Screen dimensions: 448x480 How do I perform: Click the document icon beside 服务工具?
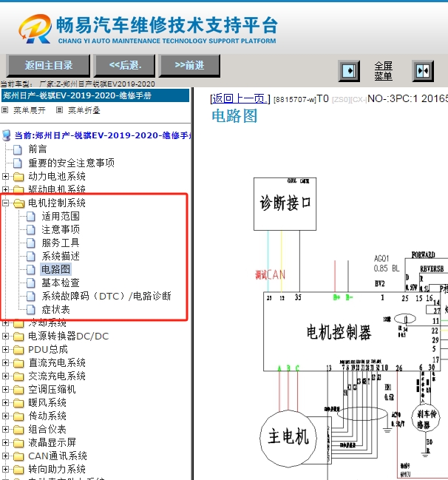31,243
